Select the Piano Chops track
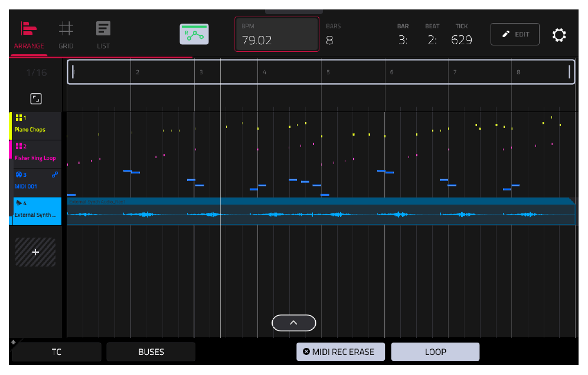The width and height of the screenshot is (588, 375). tap(37, 126)
